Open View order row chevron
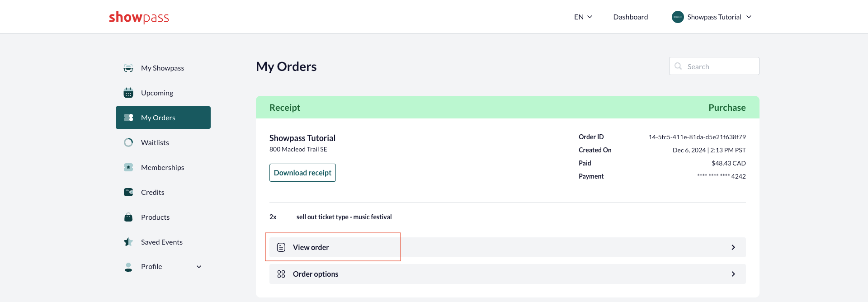Screen dimensions: 868x302 coord(733,247)
